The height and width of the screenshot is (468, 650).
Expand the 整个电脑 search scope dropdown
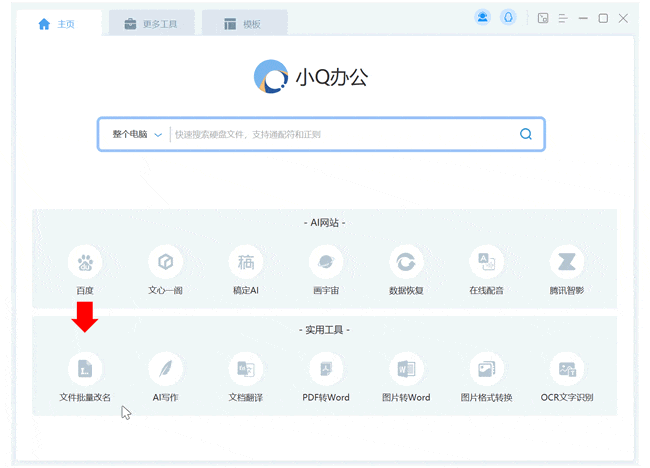pyautogui.click(x=136, y=134)
